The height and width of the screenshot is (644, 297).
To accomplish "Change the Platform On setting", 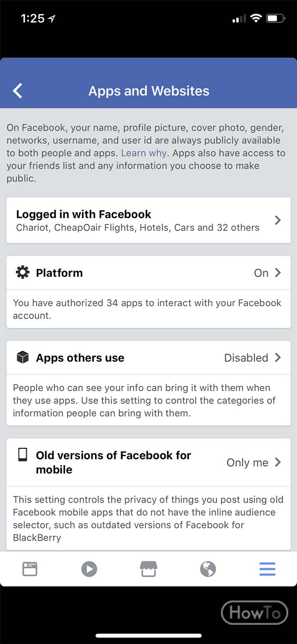I will (x=261, y=273).
